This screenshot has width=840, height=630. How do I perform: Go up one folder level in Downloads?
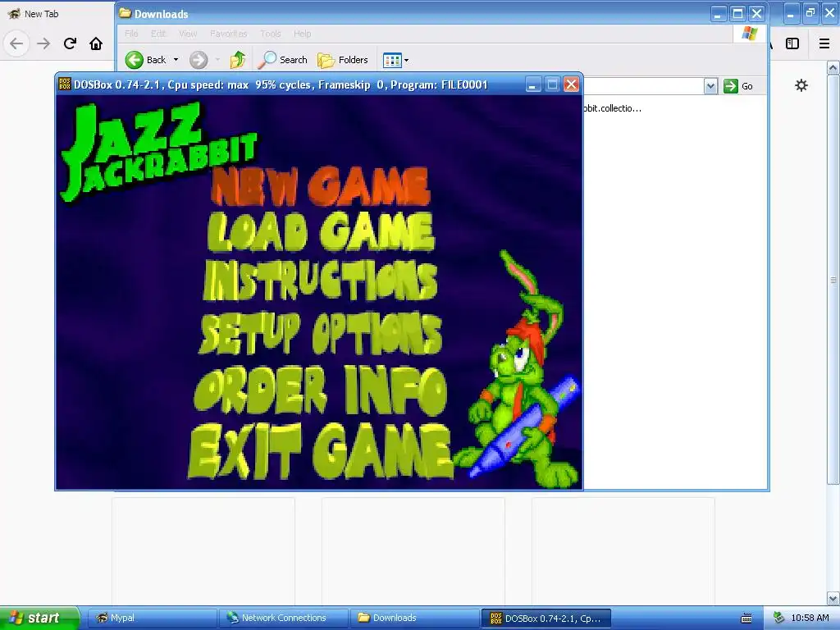pyautogui.click(x=238, y=60)
